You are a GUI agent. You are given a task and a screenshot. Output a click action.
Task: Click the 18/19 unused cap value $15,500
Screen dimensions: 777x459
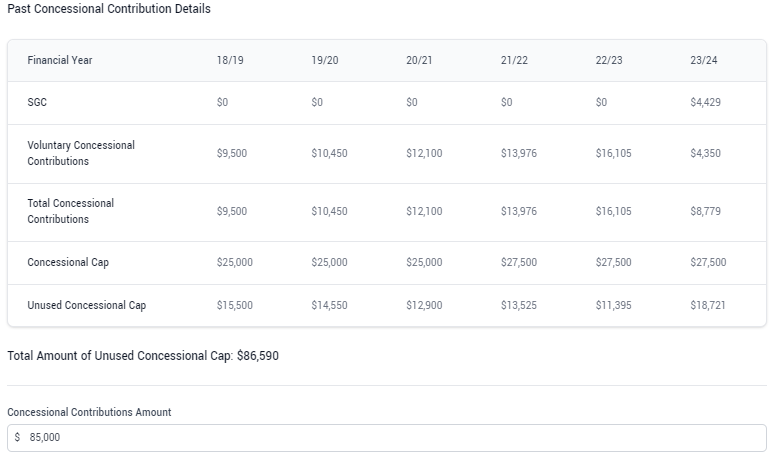(234, 305)
